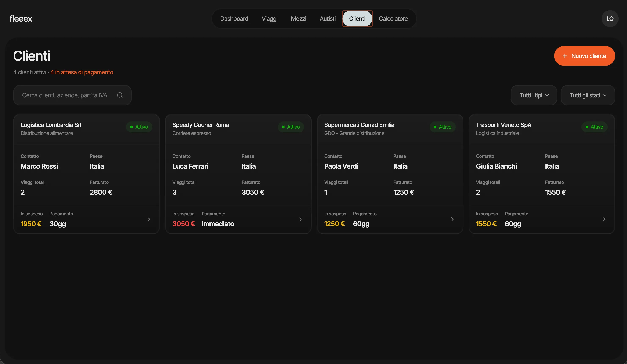Open the Logistica Lombardia Srl card

[86, 174]
